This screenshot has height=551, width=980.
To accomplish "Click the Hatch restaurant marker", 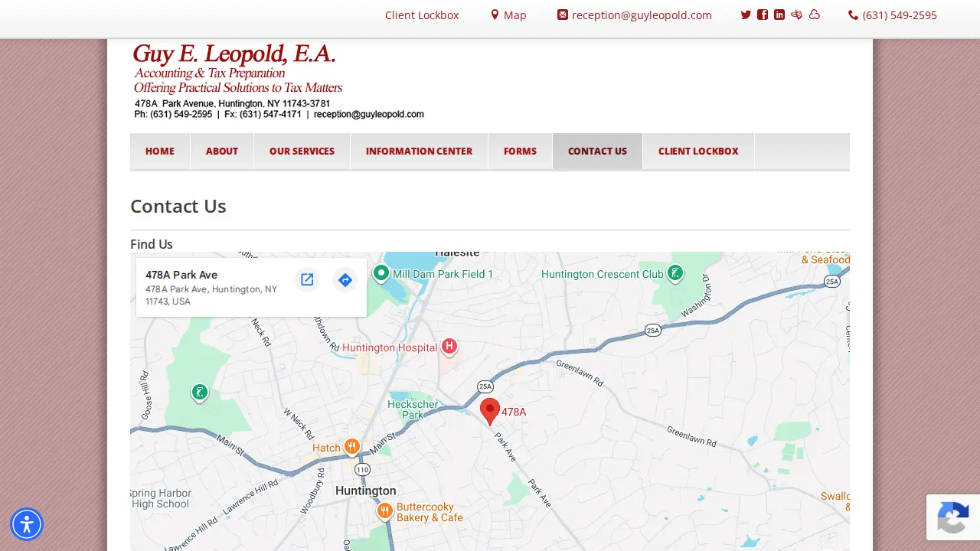I will pos(351,447).
